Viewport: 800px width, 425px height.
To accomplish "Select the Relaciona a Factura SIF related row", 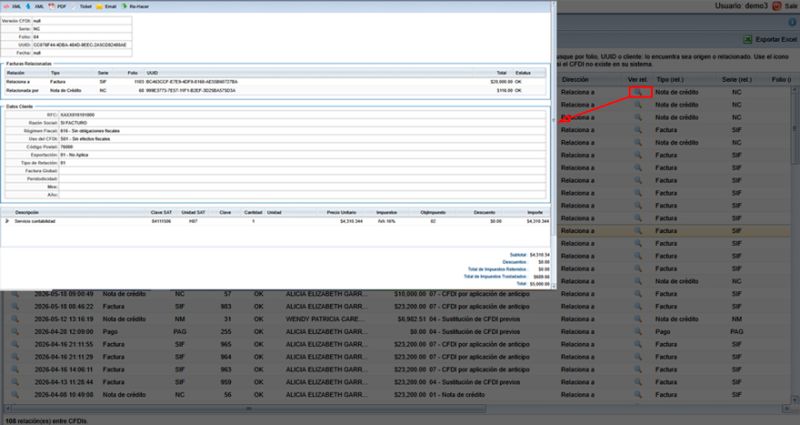I will point(275,82).
